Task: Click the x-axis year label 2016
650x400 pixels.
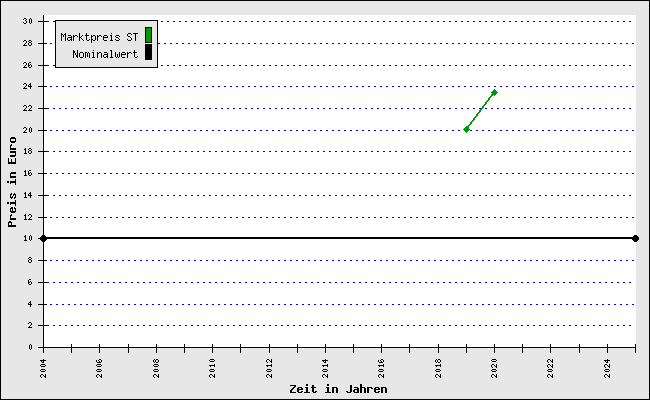Action: point(381,368)
